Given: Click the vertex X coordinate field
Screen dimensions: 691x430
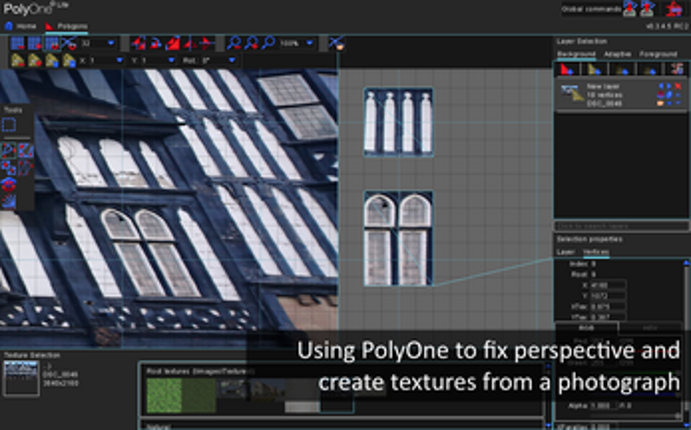Looking at the screenshot, I should [608, 285].
